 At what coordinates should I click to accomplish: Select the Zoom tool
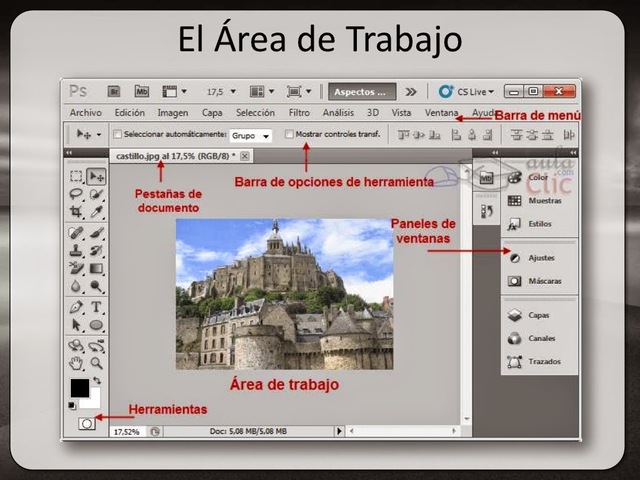[x=97, y=363]
